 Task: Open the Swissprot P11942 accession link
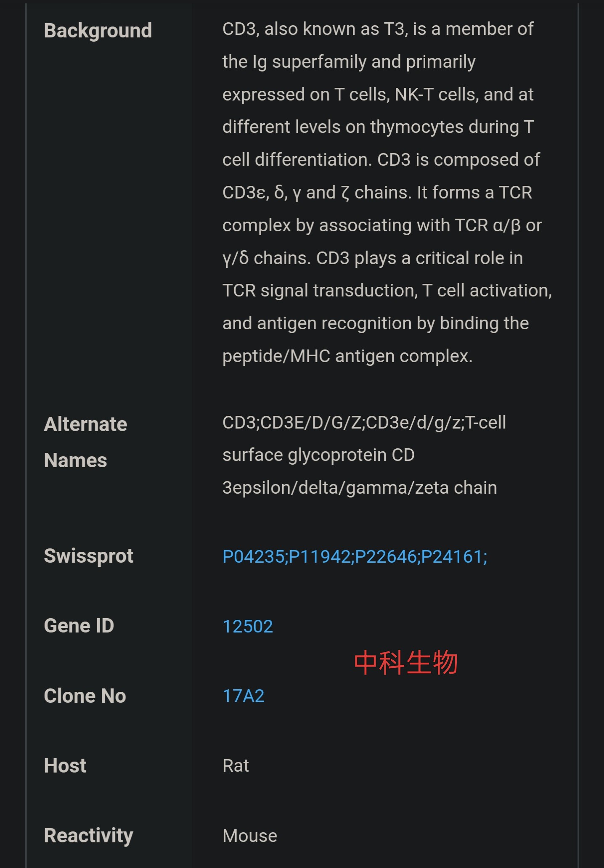(320, 557)
